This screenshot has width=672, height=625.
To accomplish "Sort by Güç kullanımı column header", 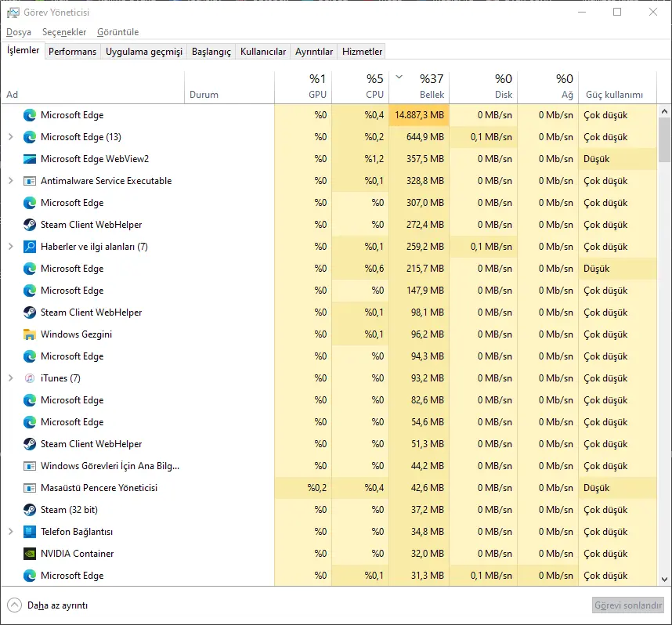I will point(618,87).
